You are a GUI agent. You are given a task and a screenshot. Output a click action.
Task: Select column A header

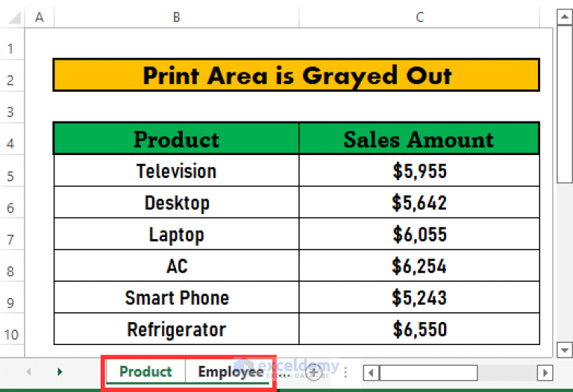click(40, 17)
